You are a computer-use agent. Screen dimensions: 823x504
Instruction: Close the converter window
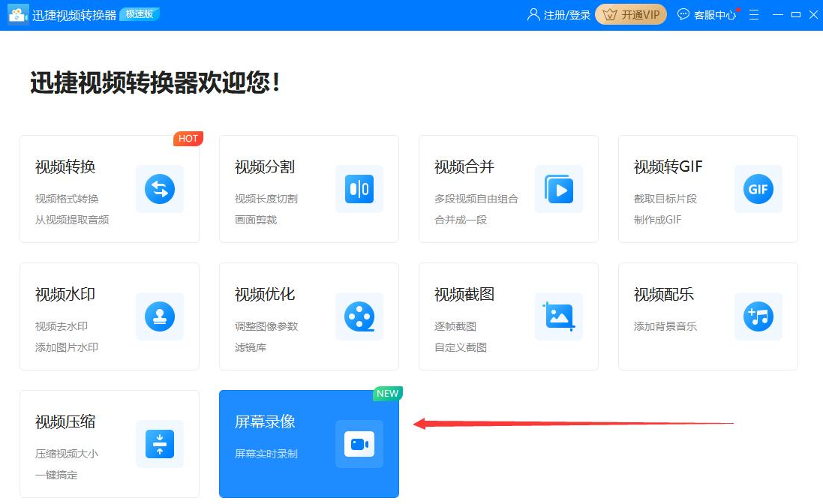coord(813,15)
